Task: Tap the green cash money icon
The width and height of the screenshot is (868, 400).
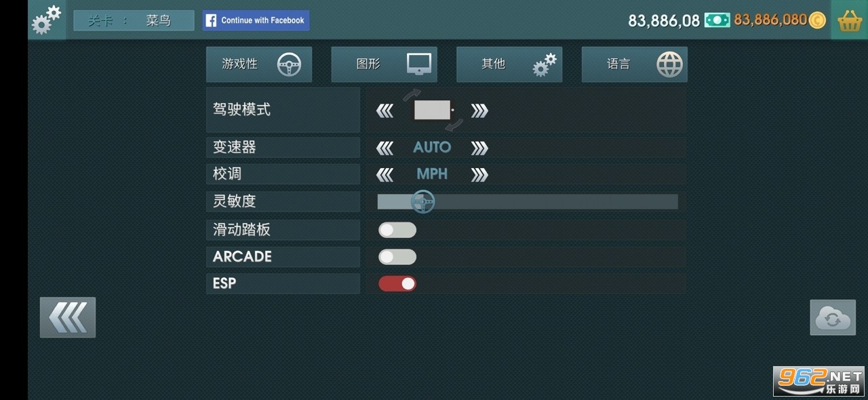Action: (x=717, y=20)
